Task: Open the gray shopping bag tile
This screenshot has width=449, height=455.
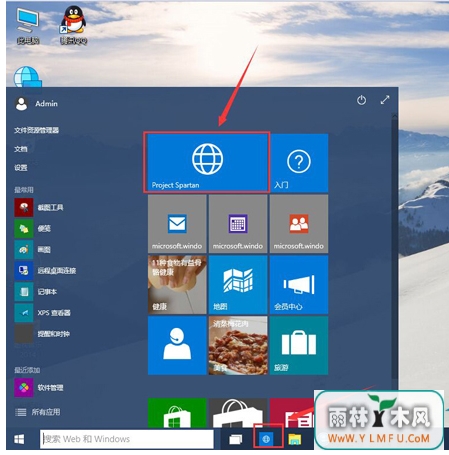Action: click(x=238, y=413)
